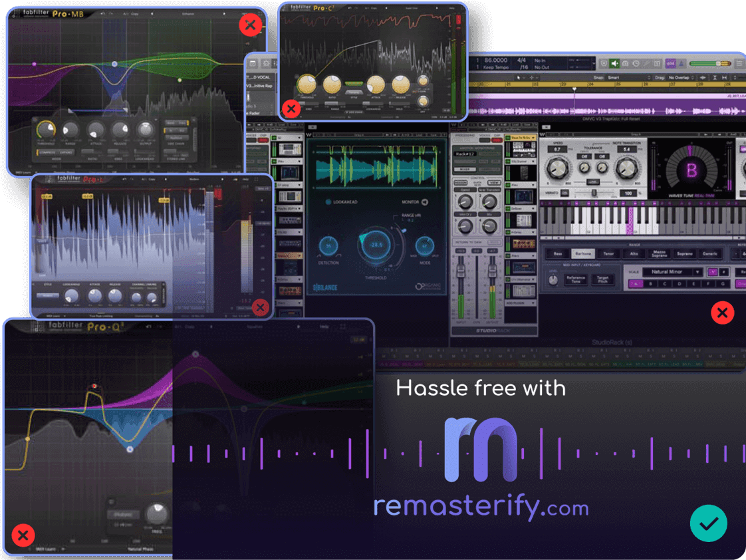Click the Threshold knob in Pro-MB
The height and width of the screenshot is (560, 746).
[46, 129]
